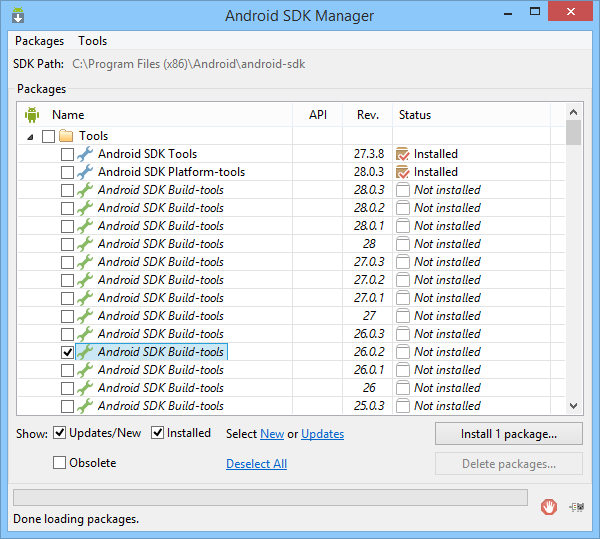Click the green wrench icon of Build-tools 28.0.2
Image resolution: width=600 pixels, height=539 pixels.
(x=85, y=208)
